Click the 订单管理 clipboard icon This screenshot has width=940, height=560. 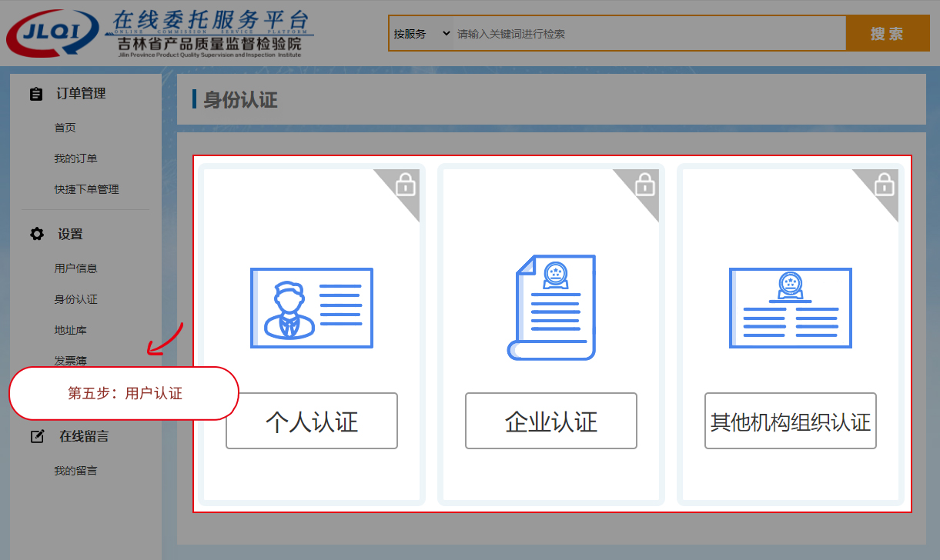(36, 94)
